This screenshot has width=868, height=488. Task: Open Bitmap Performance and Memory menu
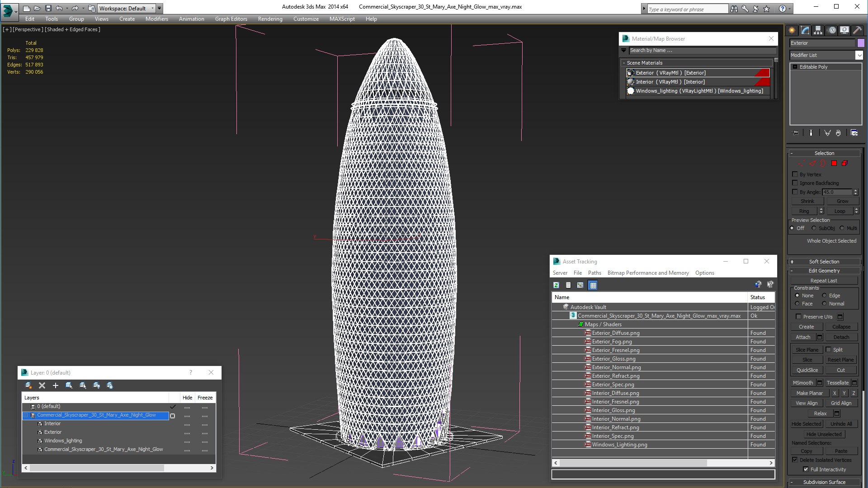click(648, 273)
